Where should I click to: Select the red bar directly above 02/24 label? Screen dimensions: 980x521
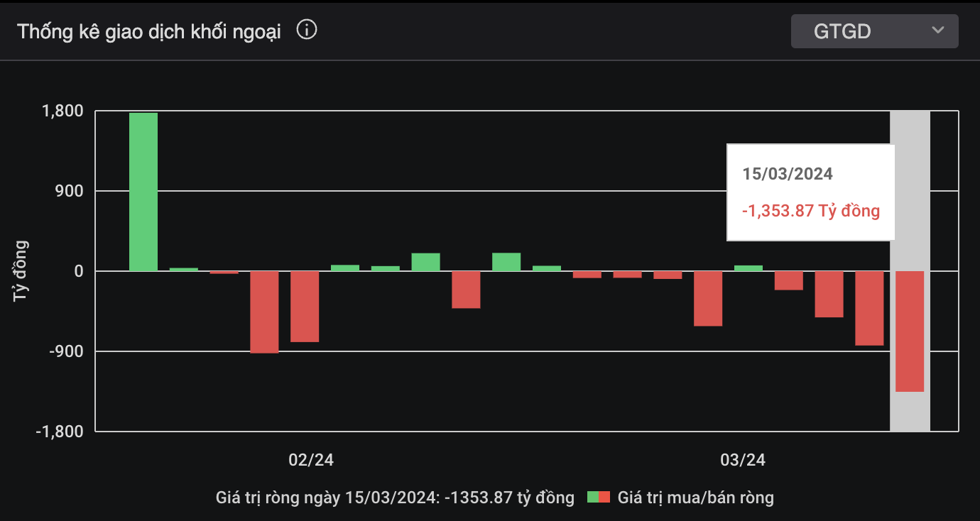[305, 306]
